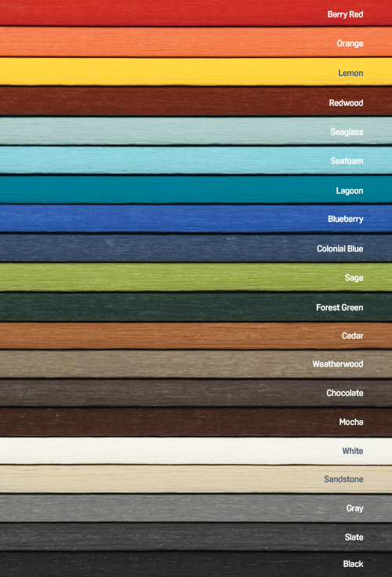The image size is (392, 577).
Task: Select the Lagoon teal strip
Action: tap(196, 189)
